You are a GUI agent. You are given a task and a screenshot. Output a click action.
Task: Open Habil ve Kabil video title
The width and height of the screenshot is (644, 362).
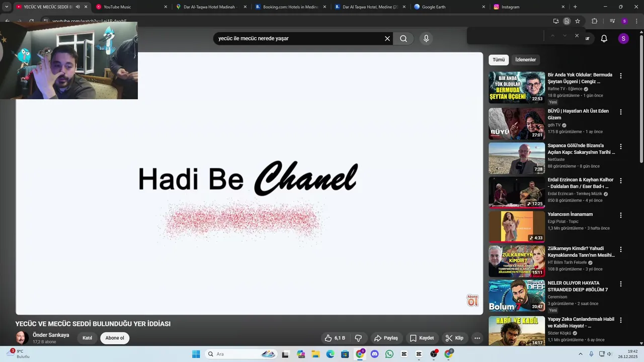581,322
